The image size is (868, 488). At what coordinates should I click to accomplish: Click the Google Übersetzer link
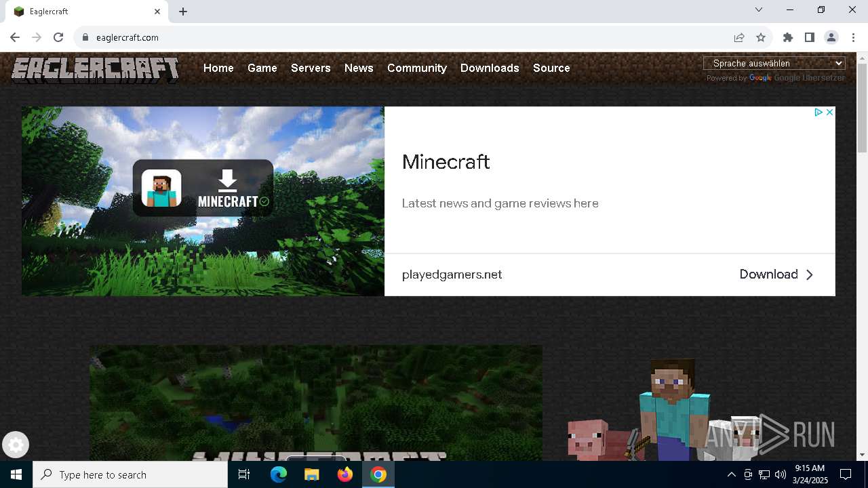tap(797, 78)
